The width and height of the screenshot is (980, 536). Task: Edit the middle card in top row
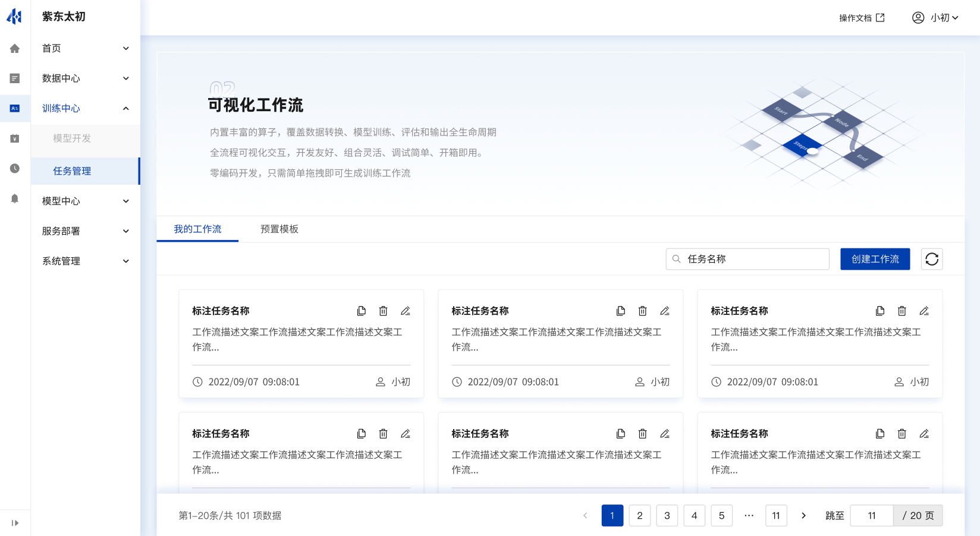pyautogui.click(x=665, y=311)
